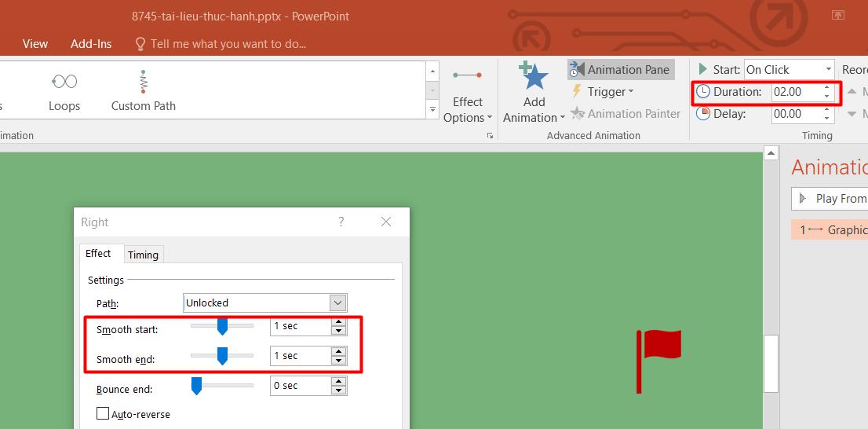Click the dialog Help question mark

point(341,222)
